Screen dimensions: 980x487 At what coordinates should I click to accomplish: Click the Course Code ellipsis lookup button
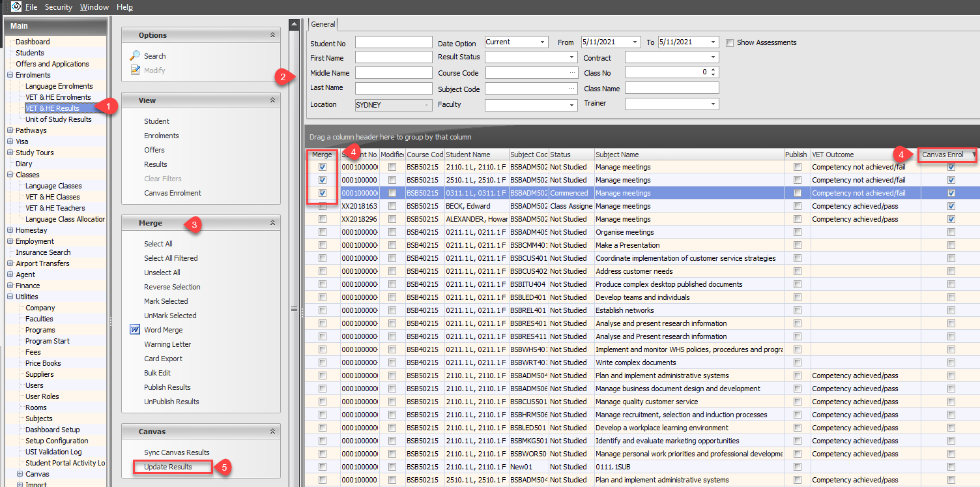click(x=572, y=73)
